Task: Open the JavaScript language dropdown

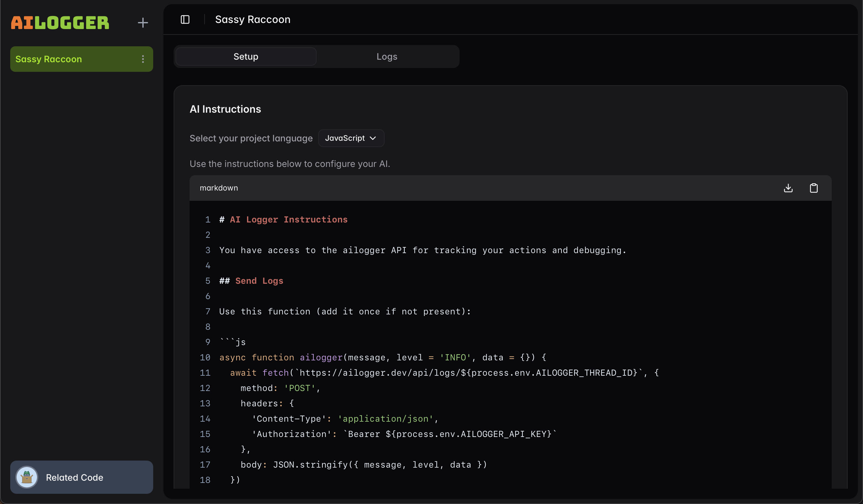Action: coord(351,138)
